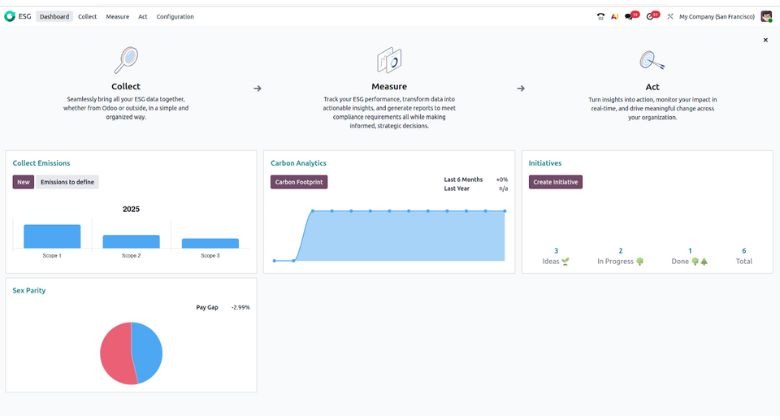Open the chat messages icon

coord(629,17)
